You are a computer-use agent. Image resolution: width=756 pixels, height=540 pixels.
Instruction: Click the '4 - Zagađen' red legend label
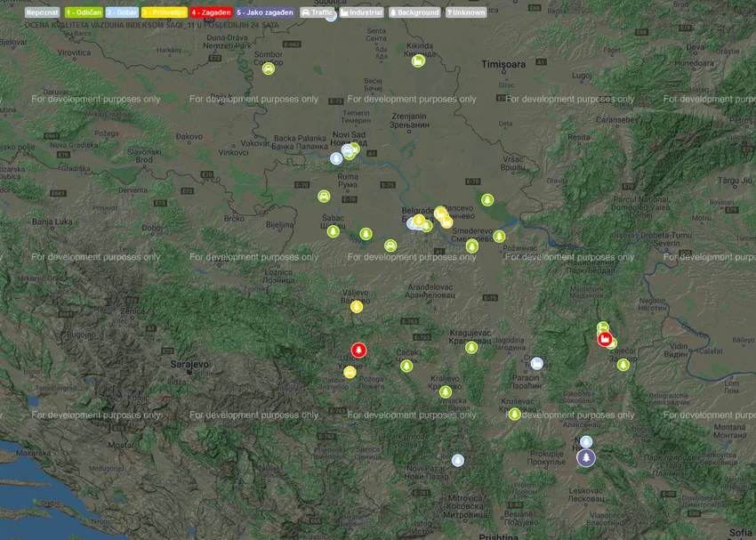pyautogui.click(x=211, y=12)
